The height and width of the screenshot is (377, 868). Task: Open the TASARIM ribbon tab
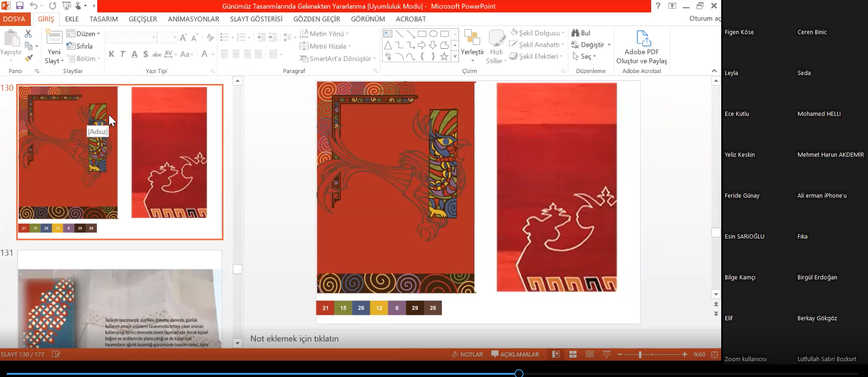(x=104, y=19)
